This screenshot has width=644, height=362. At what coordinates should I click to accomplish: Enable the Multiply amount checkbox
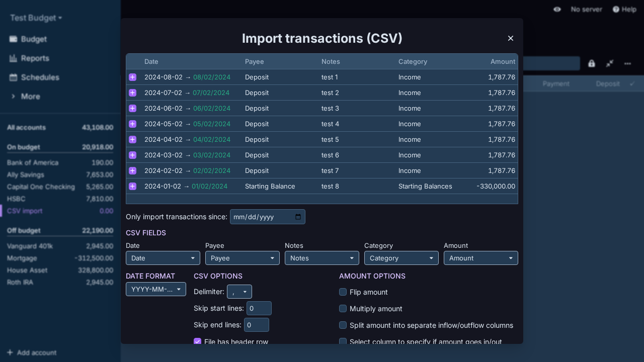pos(343,309)
